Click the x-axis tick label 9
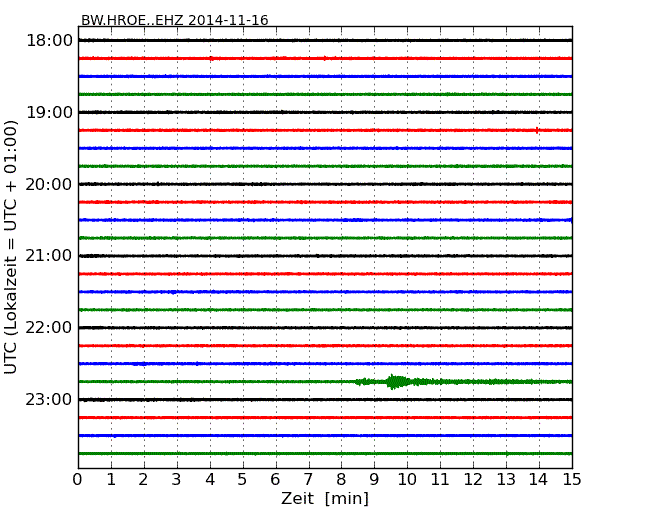 pyautogui.click(x=374, y=480)
